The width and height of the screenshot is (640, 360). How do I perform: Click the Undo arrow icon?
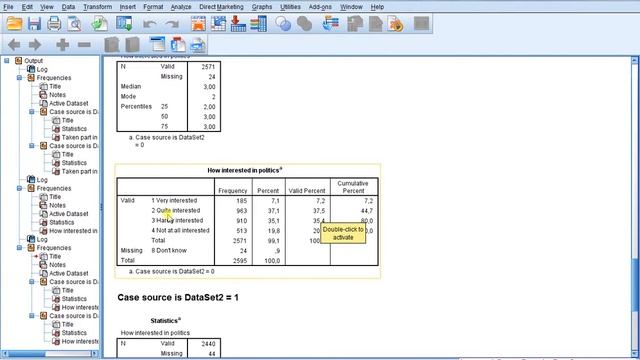149,24
